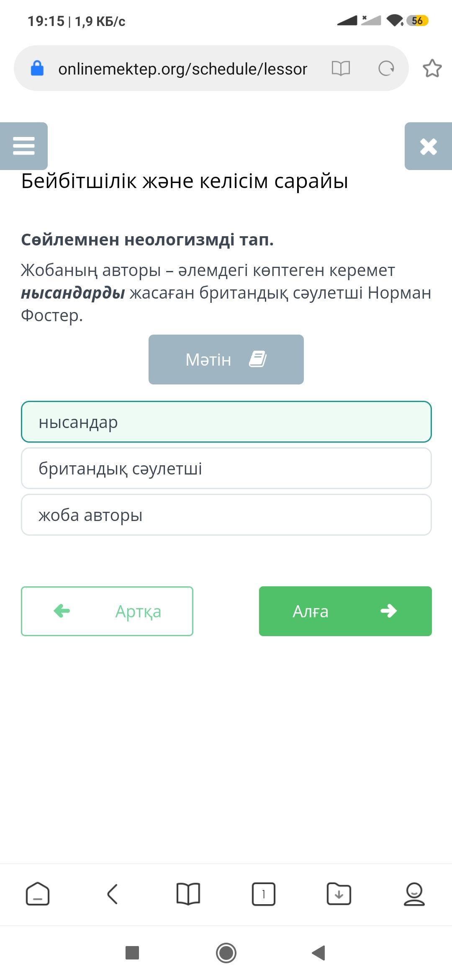Choose answer жоба авторы
The image size is (452, 980).
coord(226,515)
